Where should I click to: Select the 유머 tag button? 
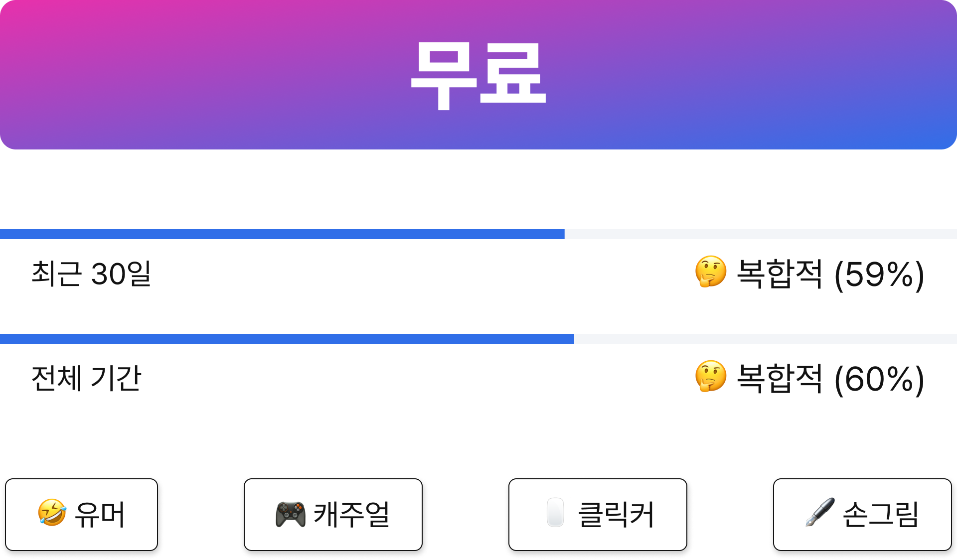coord(81,515)
